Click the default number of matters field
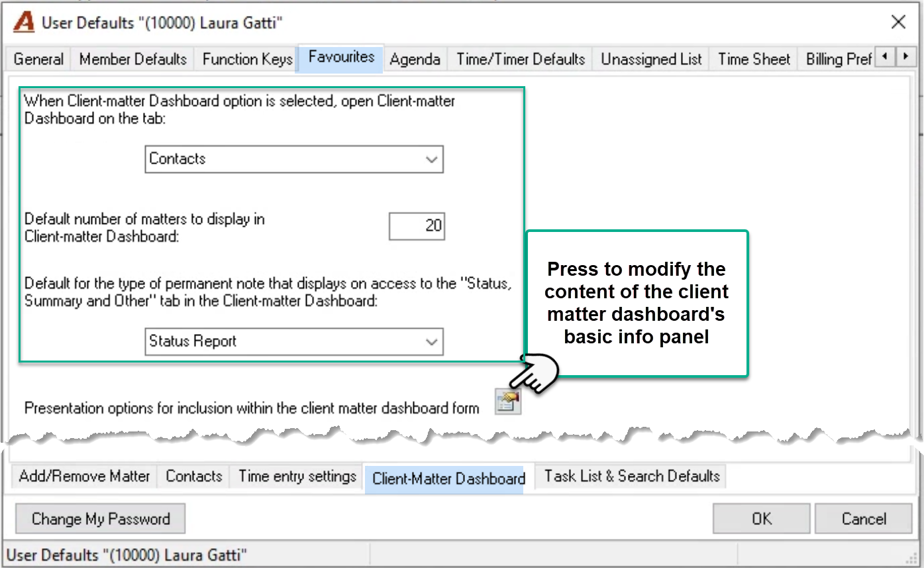This screenshot has height=568, width=924. point(417,226)
